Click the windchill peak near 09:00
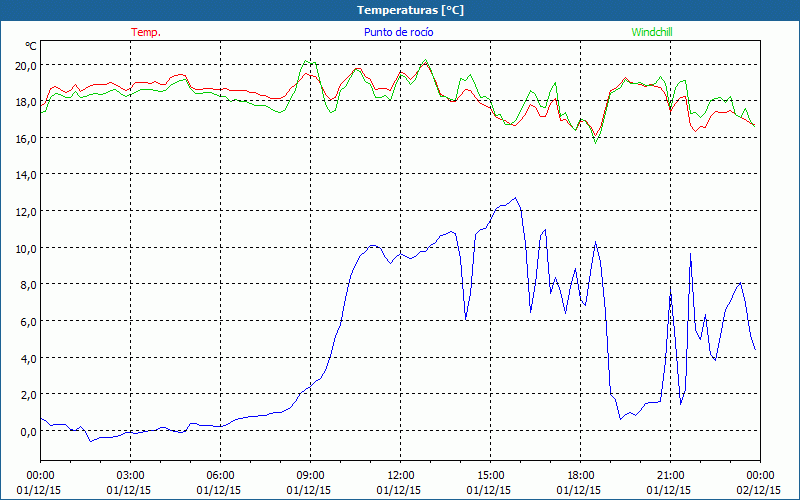Viewport: 800px width, 500px height. (306, 61)
